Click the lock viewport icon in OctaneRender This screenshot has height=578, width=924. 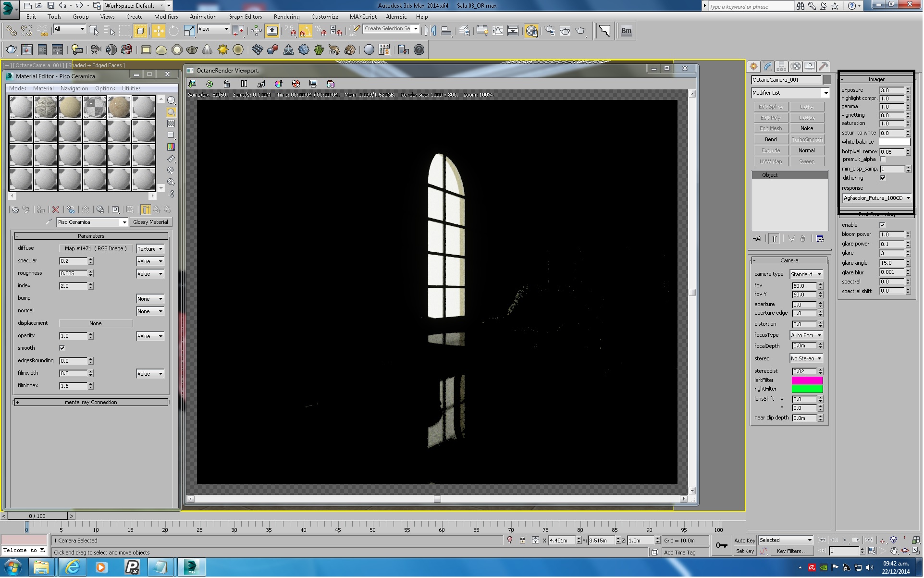[x=227, y=84]
